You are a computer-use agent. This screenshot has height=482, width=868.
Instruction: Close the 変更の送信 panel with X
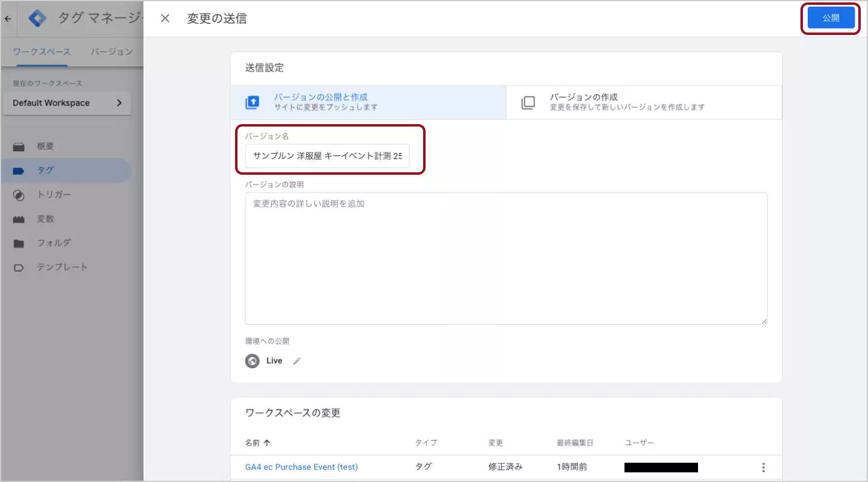pyautogui.click(x=165, y=19)
